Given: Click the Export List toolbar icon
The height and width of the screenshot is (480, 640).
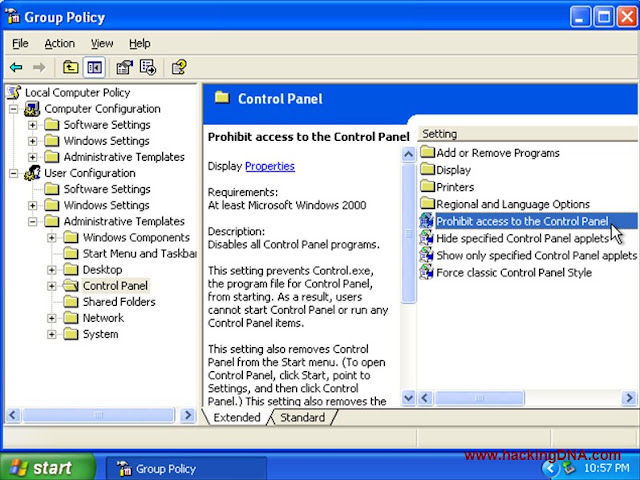Looking at the screenshot, I should (148, 67).
